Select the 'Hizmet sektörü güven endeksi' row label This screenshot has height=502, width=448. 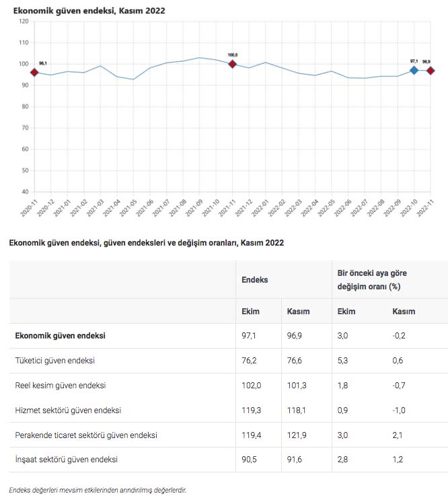point(68,410)
